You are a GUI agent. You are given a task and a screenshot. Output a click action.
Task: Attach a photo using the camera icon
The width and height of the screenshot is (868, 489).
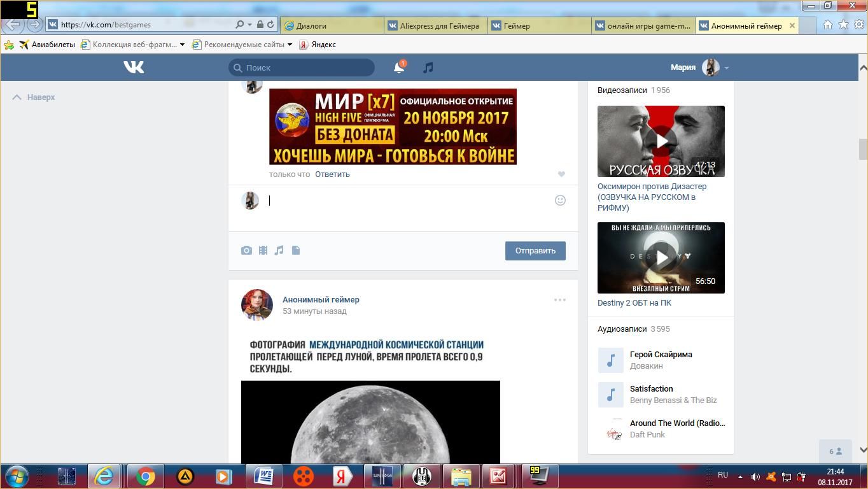(x=246, y=250)
